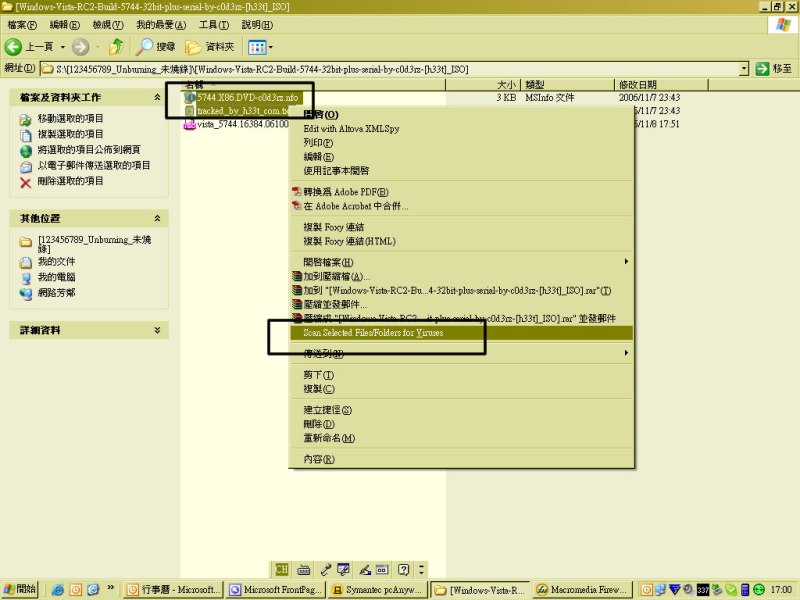Switch to Microsoft FrontPage taskbar window
Viewport: 800px width, 600px height.
(x=276, y=590)
